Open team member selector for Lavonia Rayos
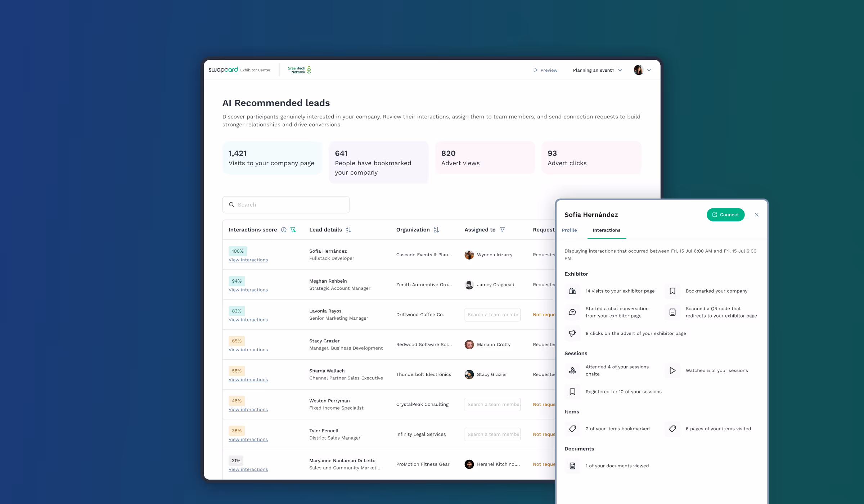Viewport: 864px width, 504px height. pos(492,315)
